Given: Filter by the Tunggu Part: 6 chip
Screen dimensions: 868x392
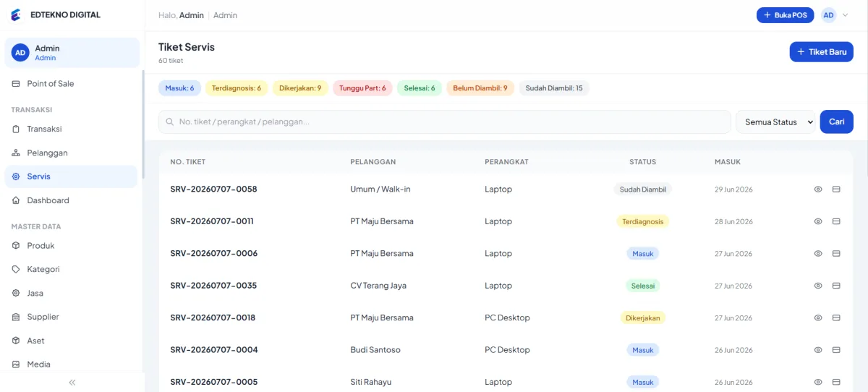Looking at the screenshot, I should point(362,88).
